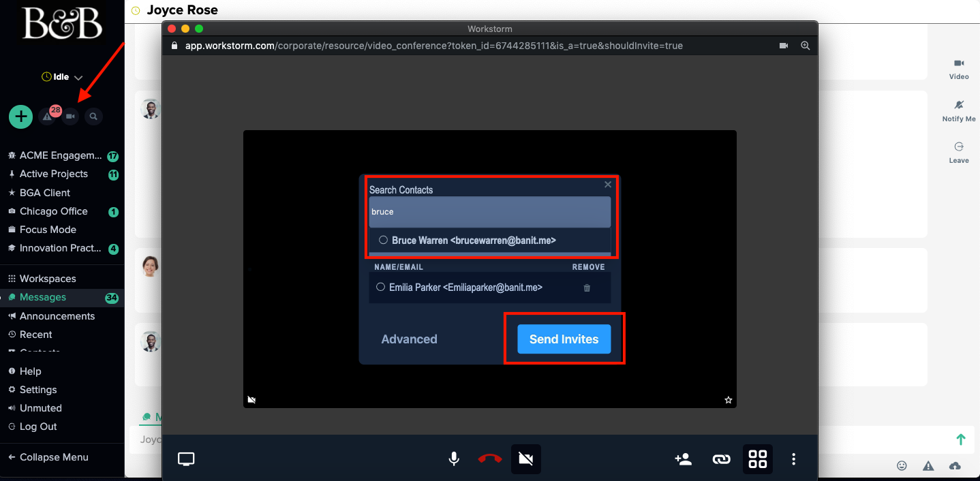Select Bruce Warren radio button

point(383,240)
